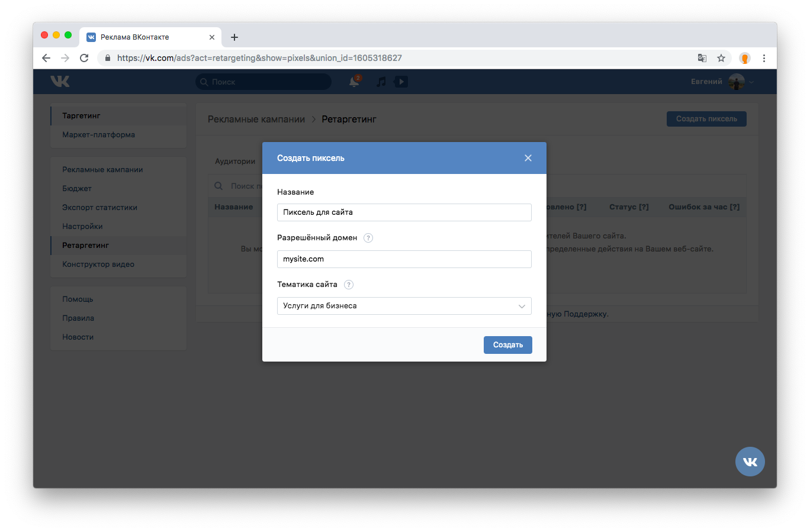The height and width of the screenshot is (532, 810).
Task: Open a new browser tab
Action: [x=234, y=37]
